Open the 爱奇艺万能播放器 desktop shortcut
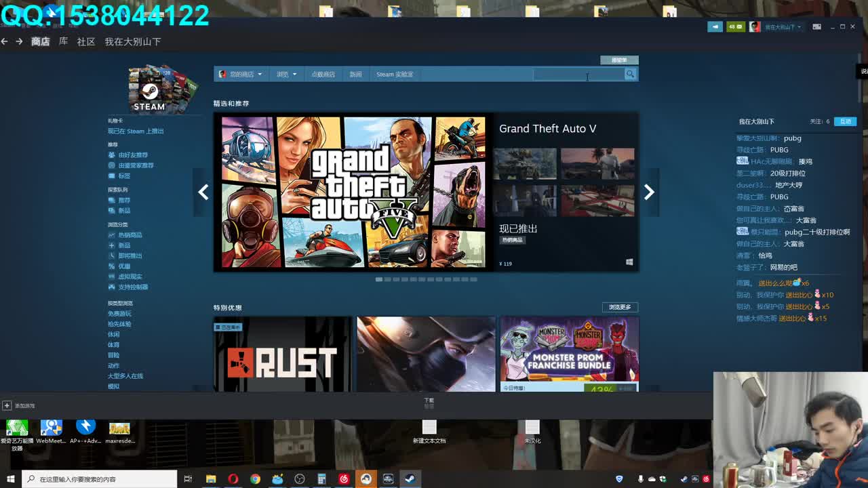Screen dimensions: 868x488 (x=17, y=434)
